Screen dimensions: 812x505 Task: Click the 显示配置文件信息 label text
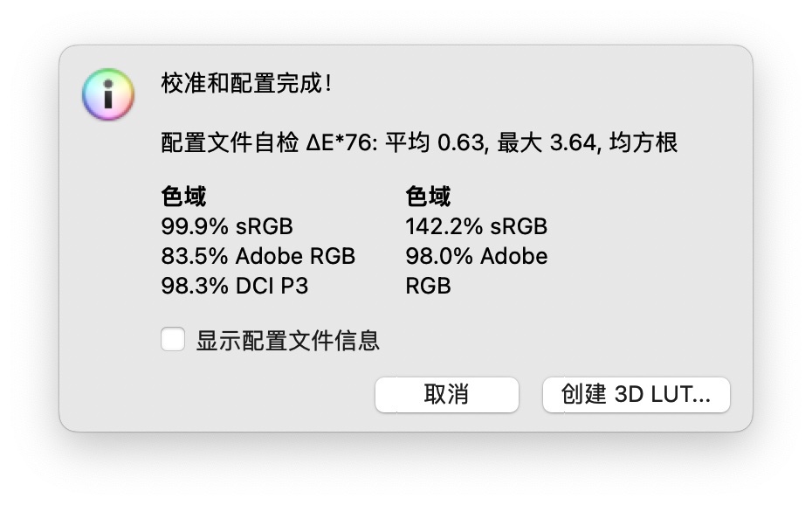pos(287,340)
